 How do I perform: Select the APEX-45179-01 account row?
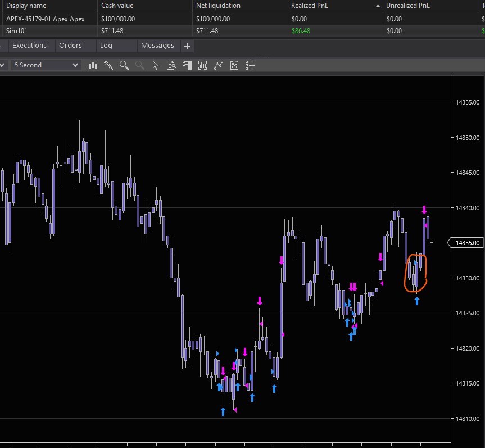[45, 19]
